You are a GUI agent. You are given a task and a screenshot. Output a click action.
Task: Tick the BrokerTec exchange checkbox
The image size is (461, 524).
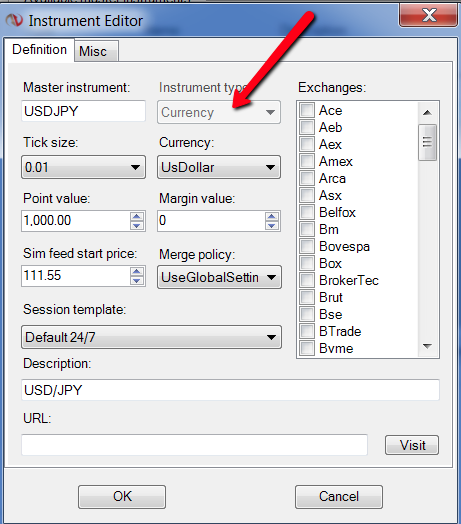(x=307, y=280)
